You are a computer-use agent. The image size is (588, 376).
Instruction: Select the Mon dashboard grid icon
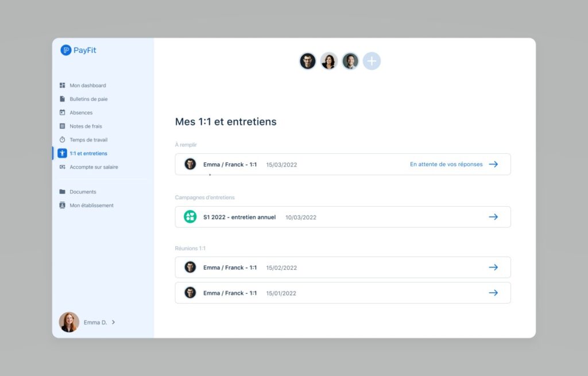pos(62,85)
